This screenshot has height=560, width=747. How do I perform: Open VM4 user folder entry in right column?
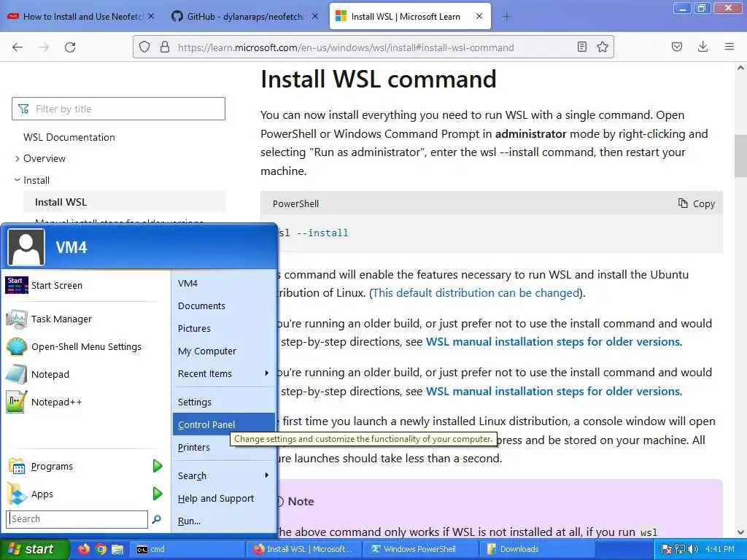coord(223,284)
